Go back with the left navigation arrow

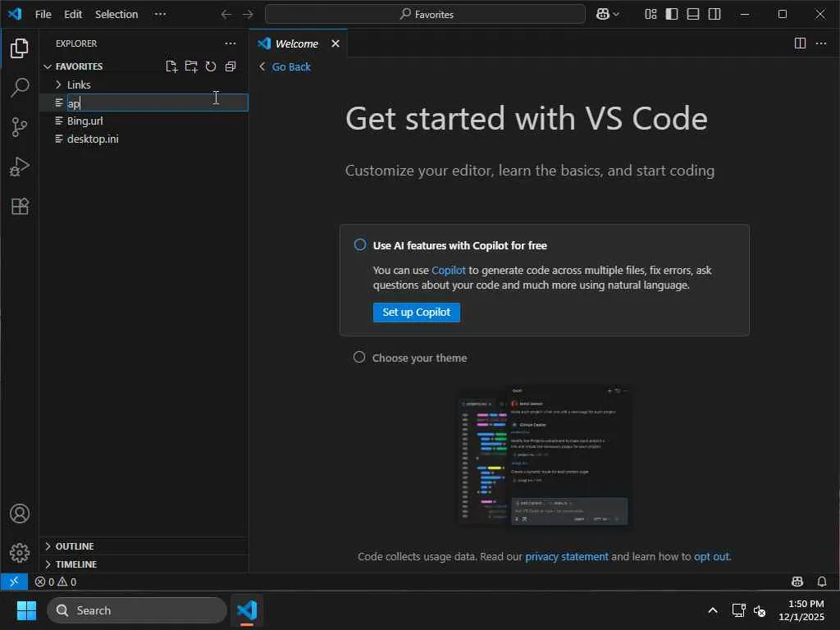(x=226, y=15)
